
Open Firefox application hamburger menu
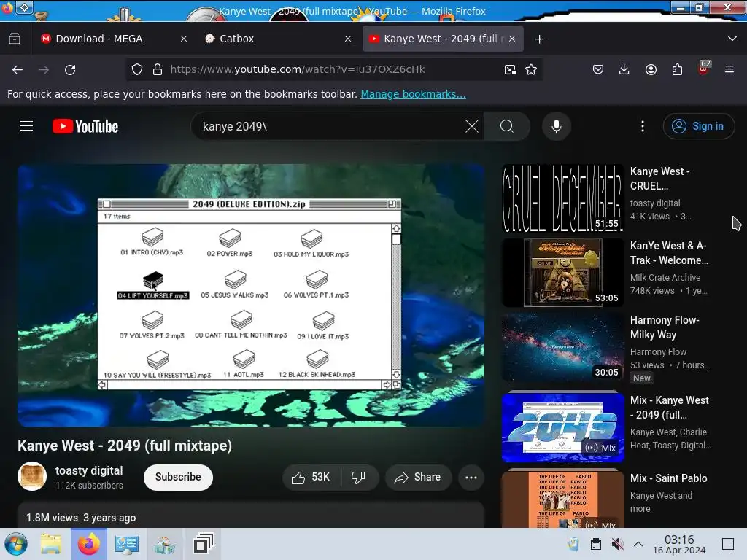[x=729, y=69]
